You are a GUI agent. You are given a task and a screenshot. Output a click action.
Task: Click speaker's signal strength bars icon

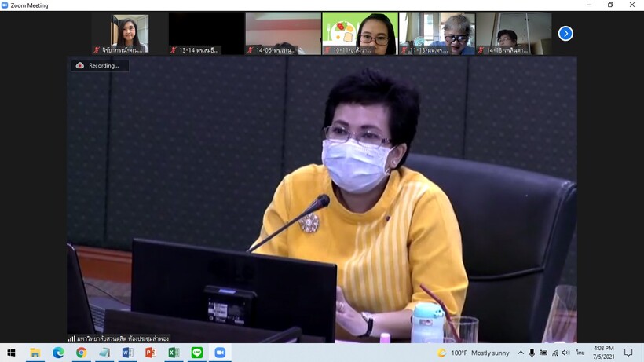pos(72,338)
